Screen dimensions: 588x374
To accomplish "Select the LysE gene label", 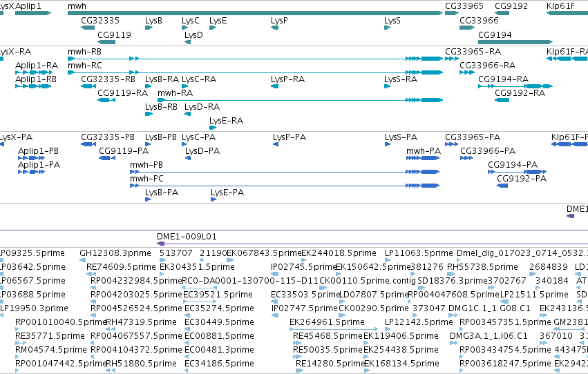I will pos(218,21).
